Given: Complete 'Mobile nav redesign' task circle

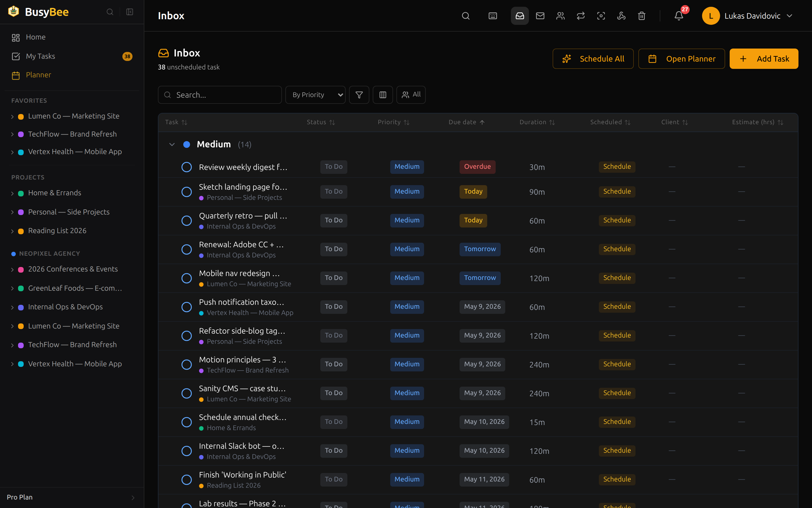Looking at the screenshot, I should 187,278.
